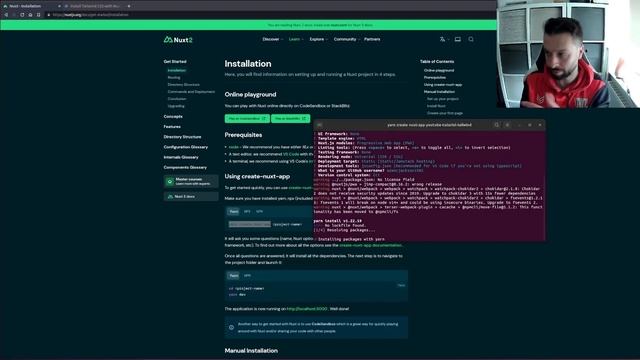The width and height of the screenshot is (640, 360).
Task: Click the Nuxt 2 logo in header
Action: pyautogui.click(x=178, y=40)
